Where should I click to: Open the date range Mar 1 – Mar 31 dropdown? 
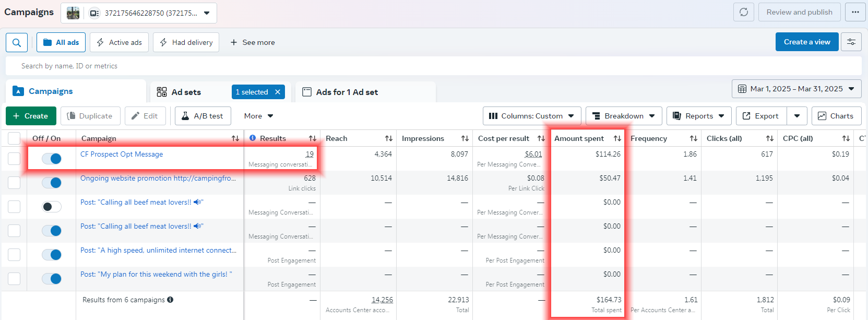796,89
